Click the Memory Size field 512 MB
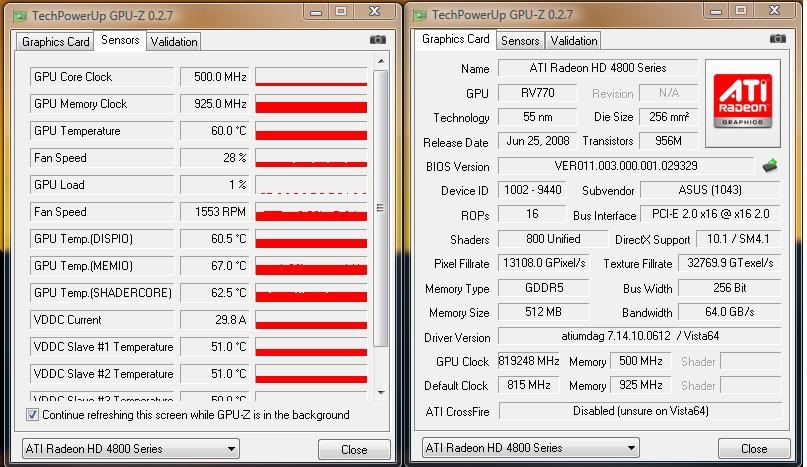 543,312
